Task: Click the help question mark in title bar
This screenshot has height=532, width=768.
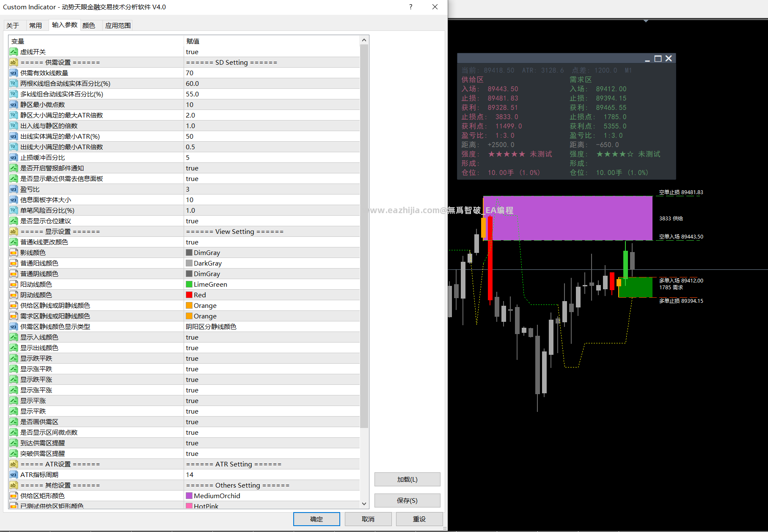Action: pyautogui.click(x=410, y=7)
